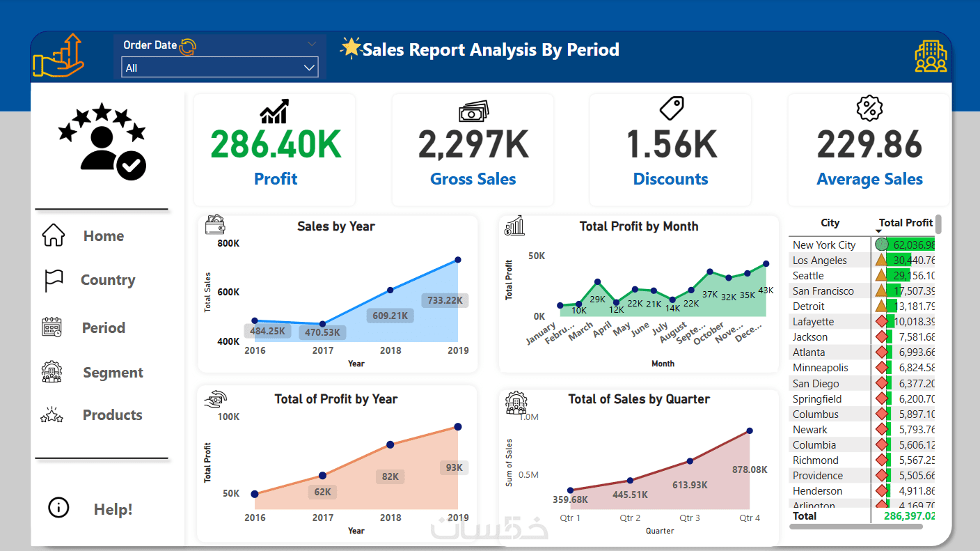
Task: Click the Order Date reset arrows icon
Action: 188,47
